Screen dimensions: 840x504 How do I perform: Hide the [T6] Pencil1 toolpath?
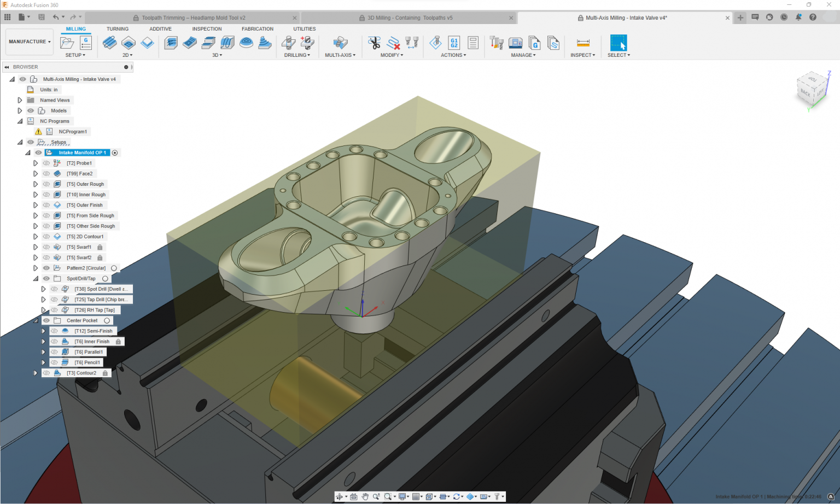click(x=54, y=362)
